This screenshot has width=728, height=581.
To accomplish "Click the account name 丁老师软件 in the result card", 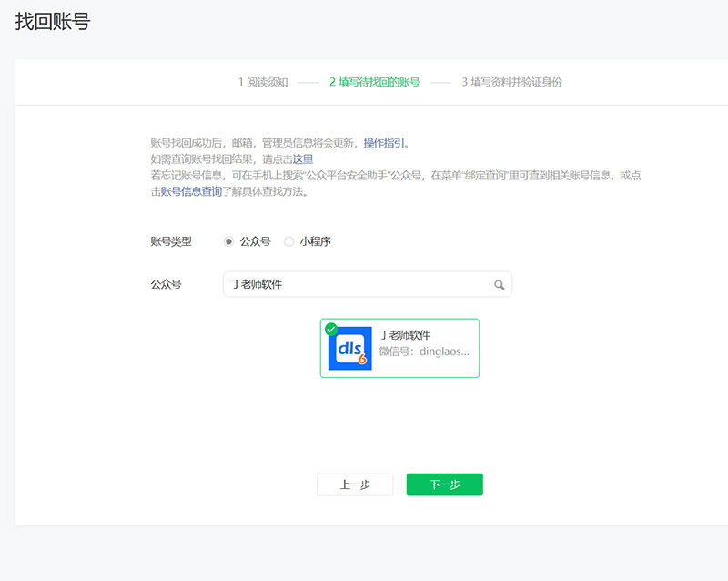I will coord(404,335).
